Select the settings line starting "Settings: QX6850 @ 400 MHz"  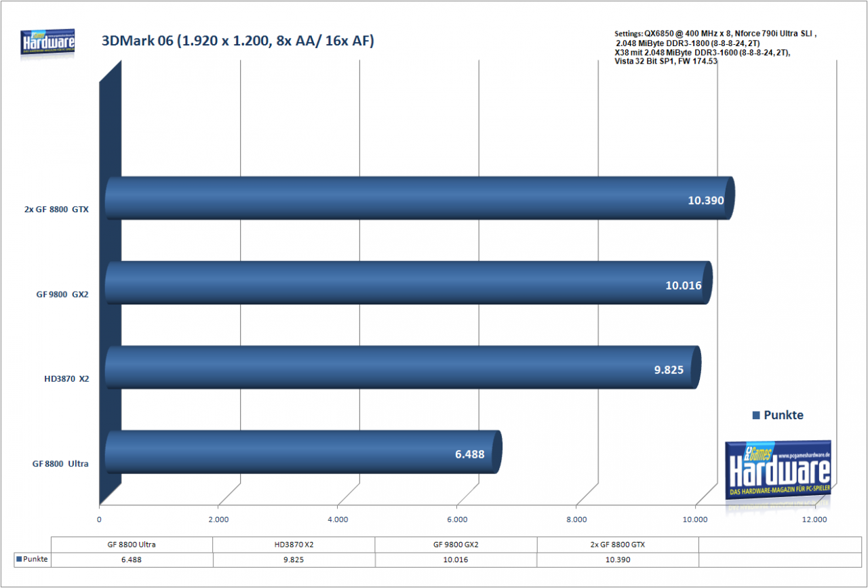(x=717, y=33)
